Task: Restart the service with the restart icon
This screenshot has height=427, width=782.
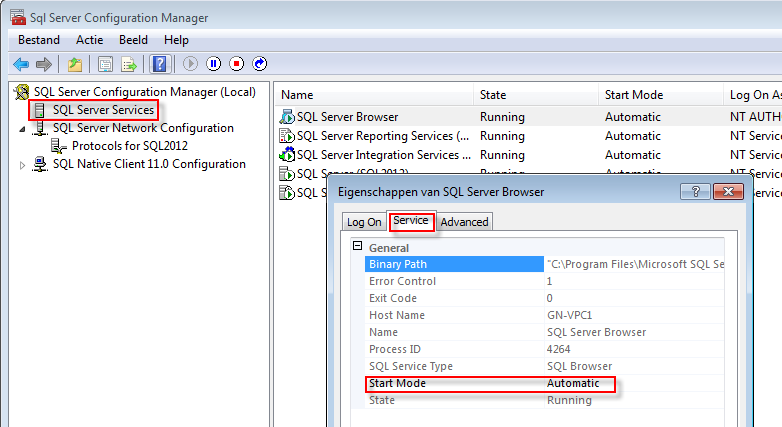Action: (259, 64)
